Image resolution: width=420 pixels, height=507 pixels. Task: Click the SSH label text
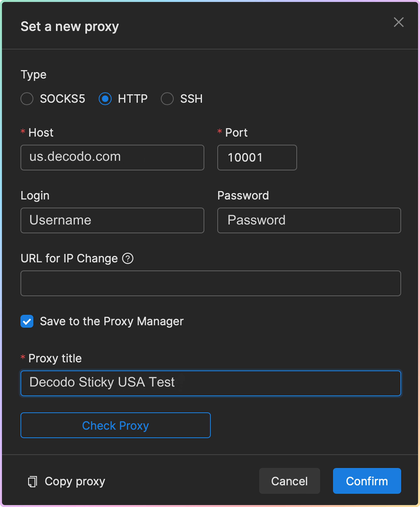191,99
